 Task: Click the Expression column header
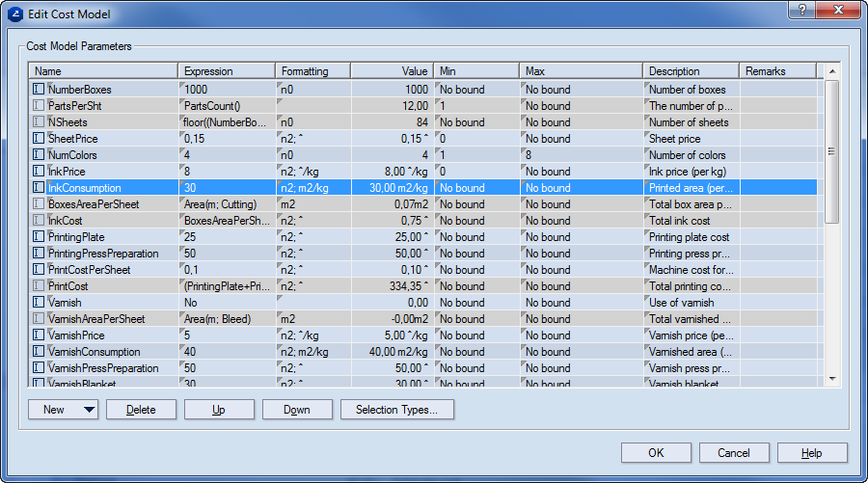click(227, 71)
